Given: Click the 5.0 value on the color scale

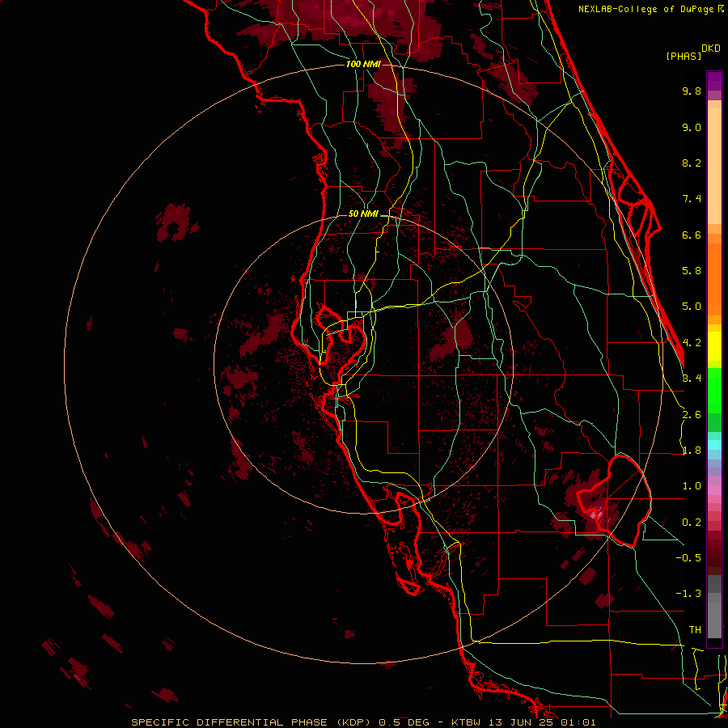Looking at the screenshot, I should tap(692, 307).
